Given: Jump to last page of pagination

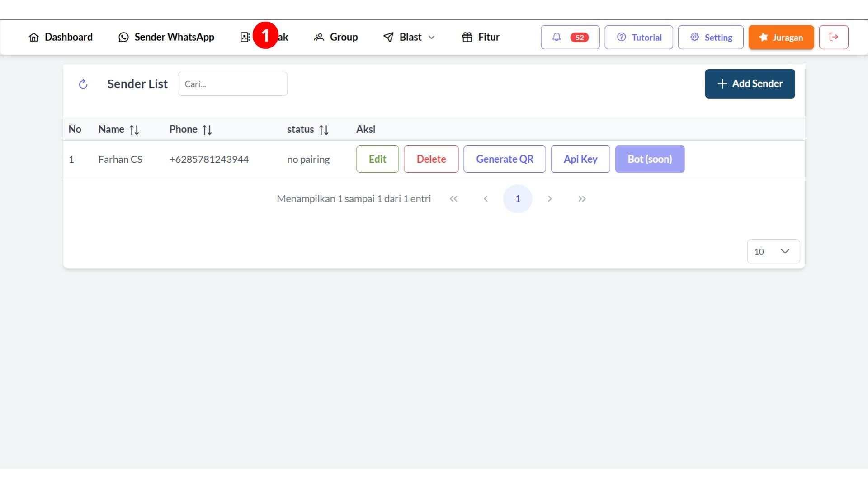Looking at the screenshot, I should tap(582, 199).
